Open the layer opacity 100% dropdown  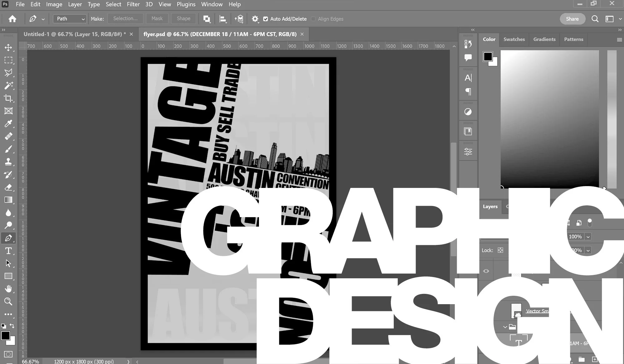point(588,237)
